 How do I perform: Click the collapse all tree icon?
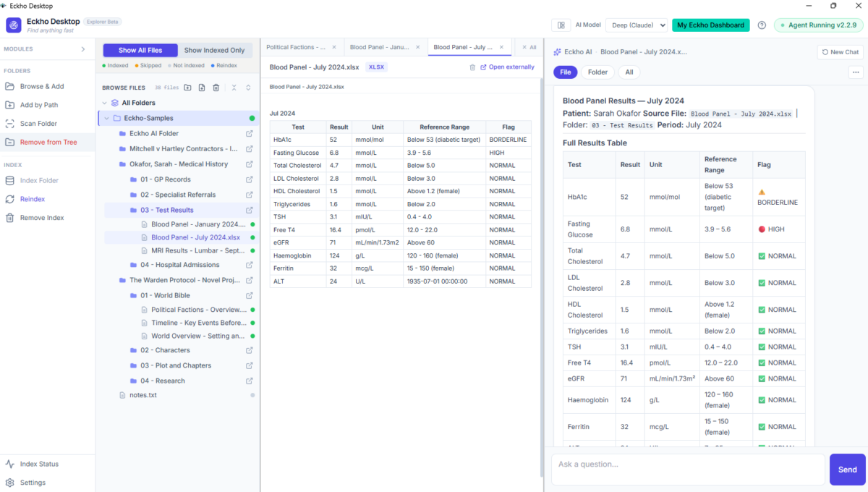(x=234, y=88)
